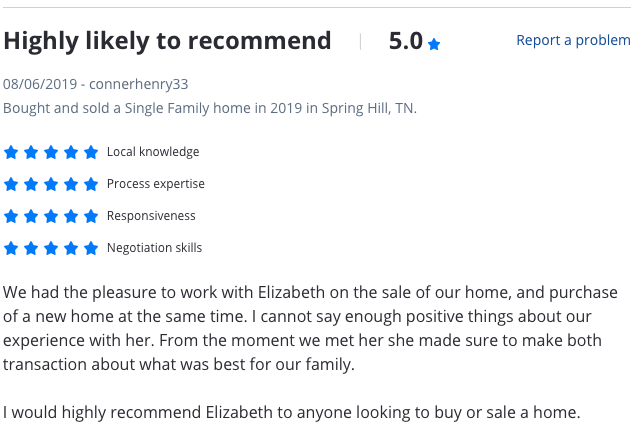Click the fourth star of Negotiation skills

click(x=71, y=248)
